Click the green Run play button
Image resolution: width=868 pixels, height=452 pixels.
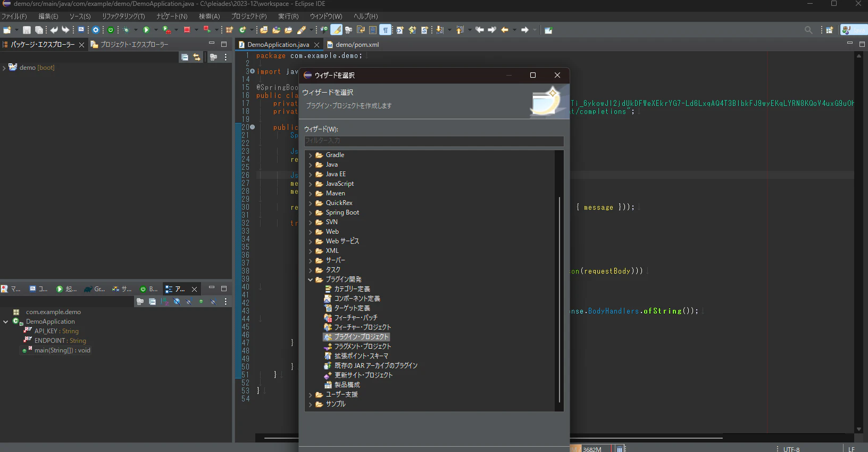click(146, 30)
